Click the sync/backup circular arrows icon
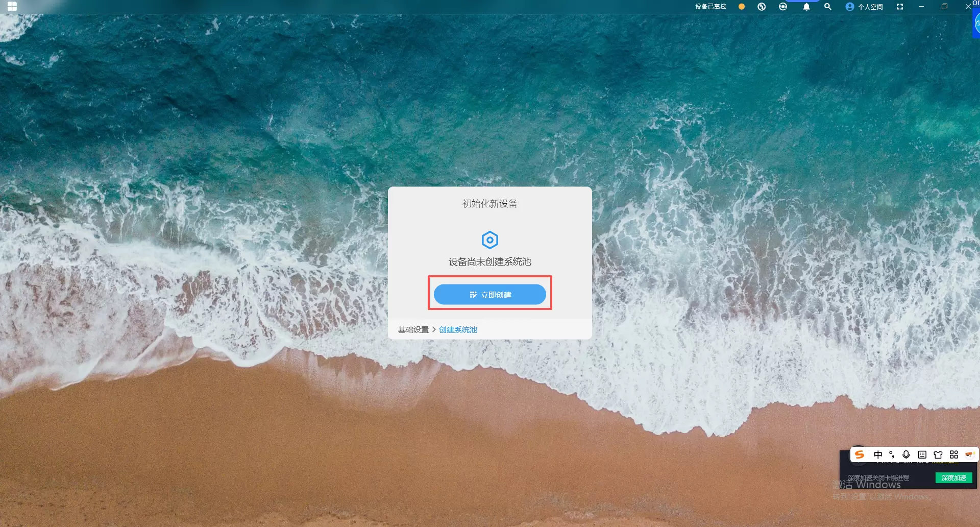 pos(783,7)
